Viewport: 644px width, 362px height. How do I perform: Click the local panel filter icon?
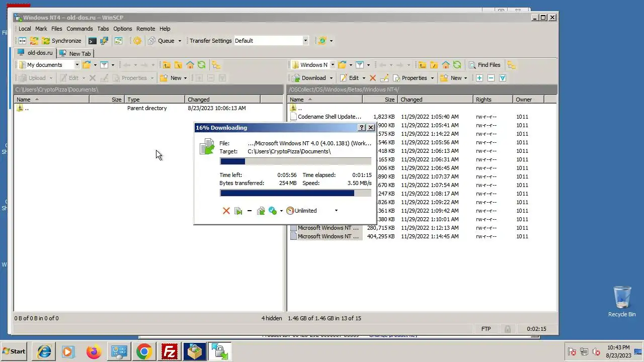pos(104,65)
